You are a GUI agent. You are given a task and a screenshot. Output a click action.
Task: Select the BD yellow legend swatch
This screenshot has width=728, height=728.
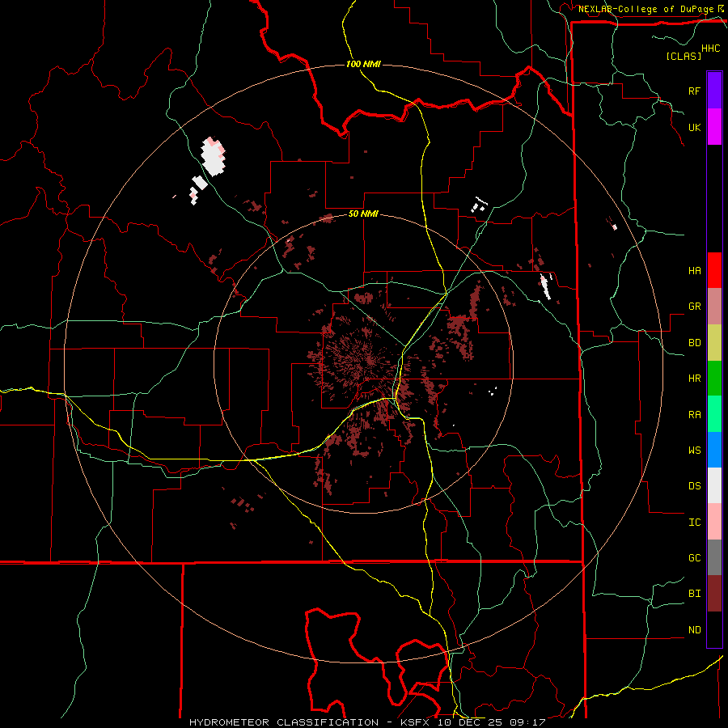(714, 343)
